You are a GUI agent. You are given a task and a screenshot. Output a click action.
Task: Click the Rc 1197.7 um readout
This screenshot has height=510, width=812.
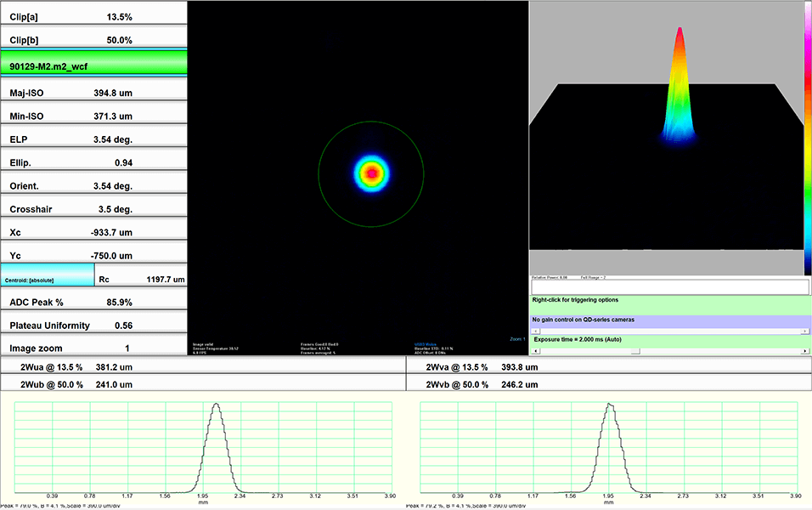pyautogui.click(x=141, y=278)
